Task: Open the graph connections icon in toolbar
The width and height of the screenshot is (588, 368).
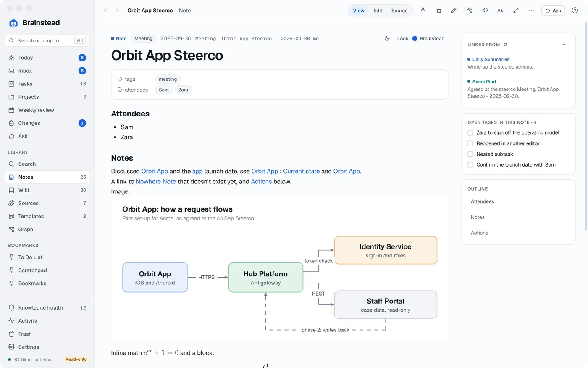Action: [470, 11]
